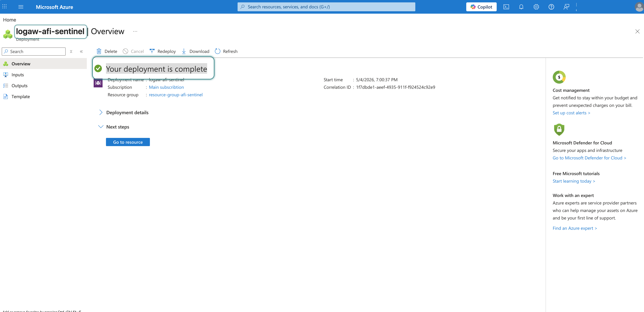Open the help question mark icon
The image size is (644, 312).
[551, 7]
